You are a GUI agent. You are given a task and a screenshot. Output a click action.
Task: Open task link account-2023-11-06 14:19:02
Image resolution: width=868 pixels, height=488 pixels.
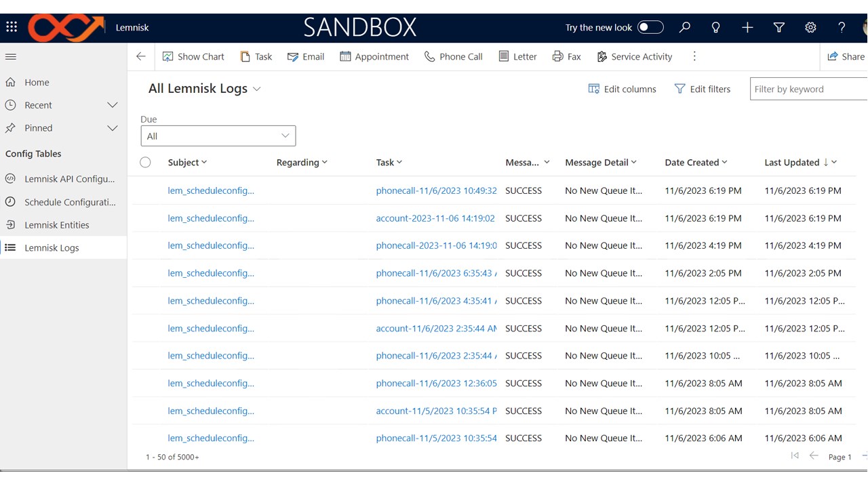(x=435, y=218)
